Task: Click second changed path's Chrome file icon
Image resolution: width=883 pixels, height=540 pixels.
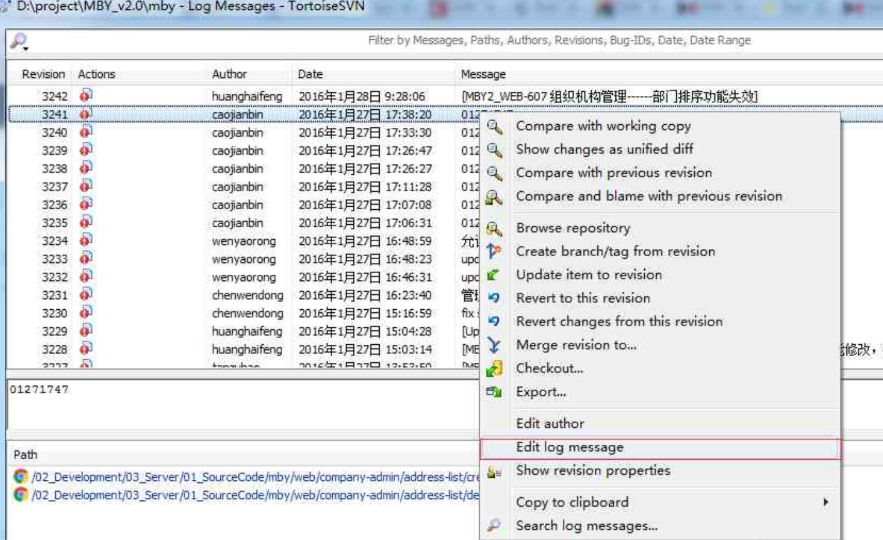Action: click(x=21, y=494)
